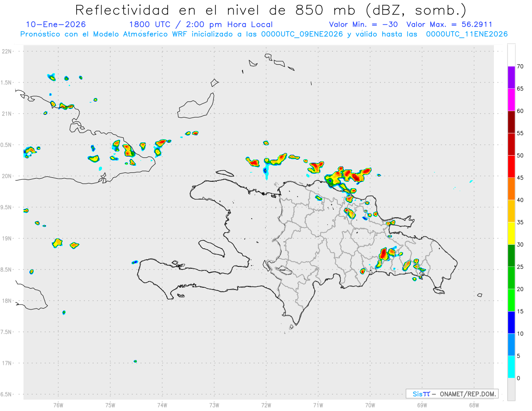Click the '74W' longitude label
This screenshot has height=411, width=532.
click(162, 405)
